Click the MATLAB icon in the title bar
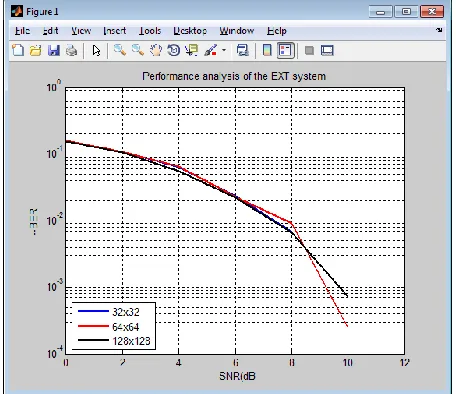This screenshot has height=394, width=456. tap(17, 12)
